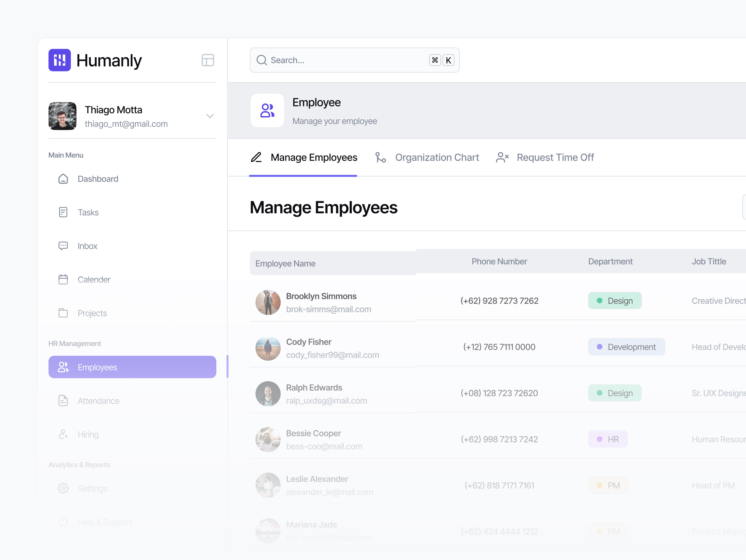
Task: Click the Attendance document icon
Action: [x=63, y=401]
